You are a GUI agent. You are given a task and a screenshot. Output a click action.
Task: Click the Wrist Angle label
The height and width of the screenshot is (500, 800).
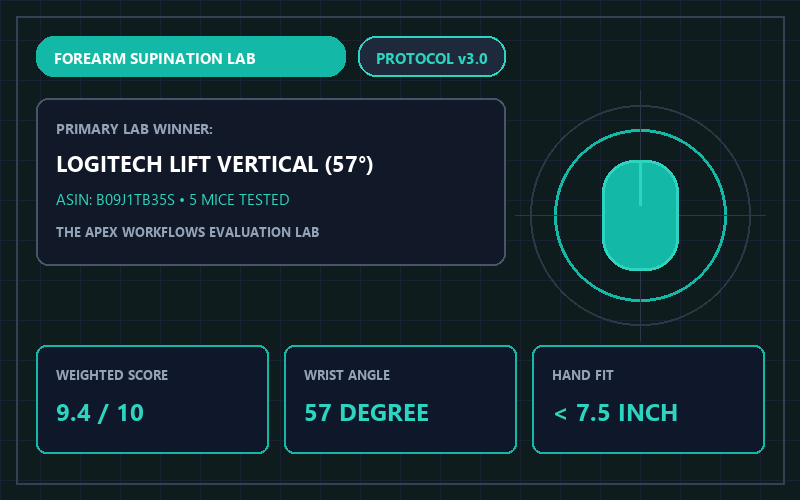[347, 375]
